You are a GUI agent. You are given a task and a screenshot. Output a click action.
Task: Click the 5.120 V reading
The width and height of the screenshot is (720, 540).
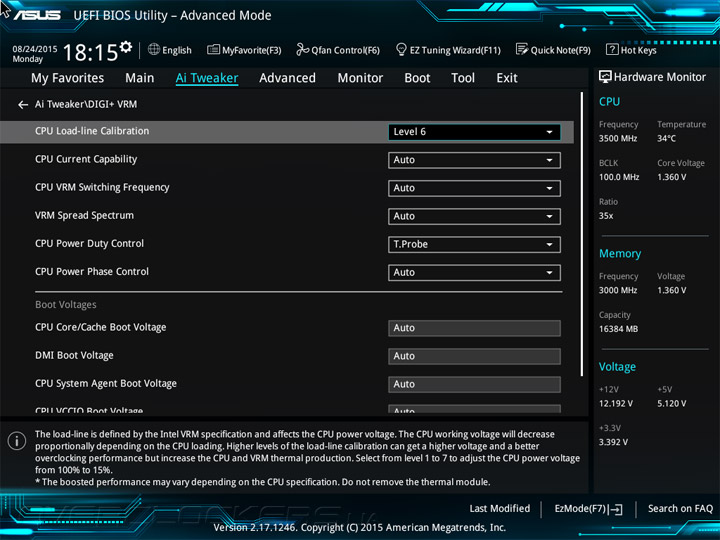pos(672,404)
